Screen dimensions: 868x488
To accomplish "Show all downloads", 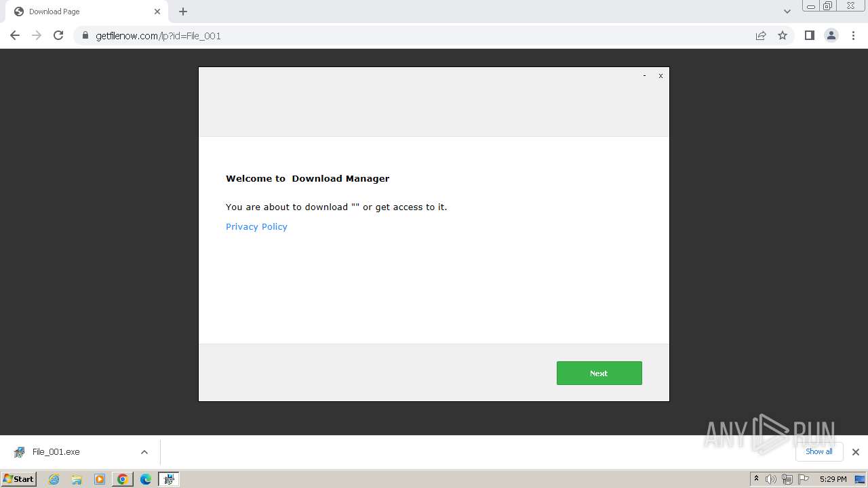I will (x=819, y=451).
